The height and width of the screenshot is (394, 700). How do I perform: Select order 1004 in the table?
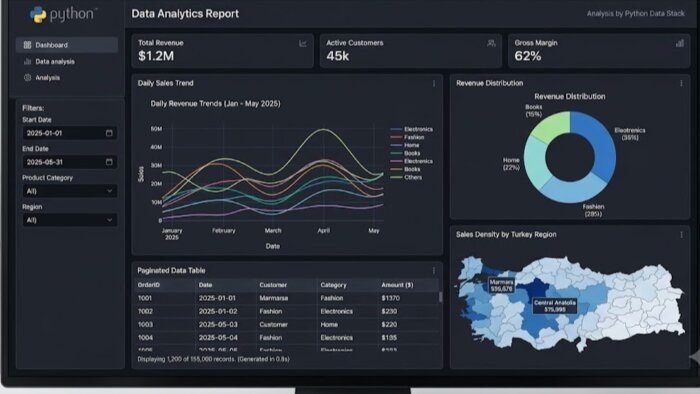pos(286,338)
